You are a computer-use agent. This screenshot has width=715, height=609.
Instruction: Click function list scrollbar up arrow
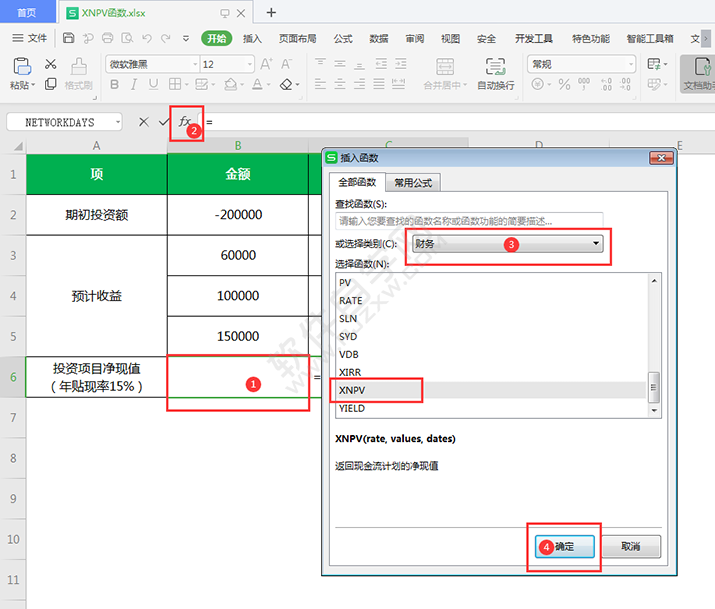click(654, 281)
